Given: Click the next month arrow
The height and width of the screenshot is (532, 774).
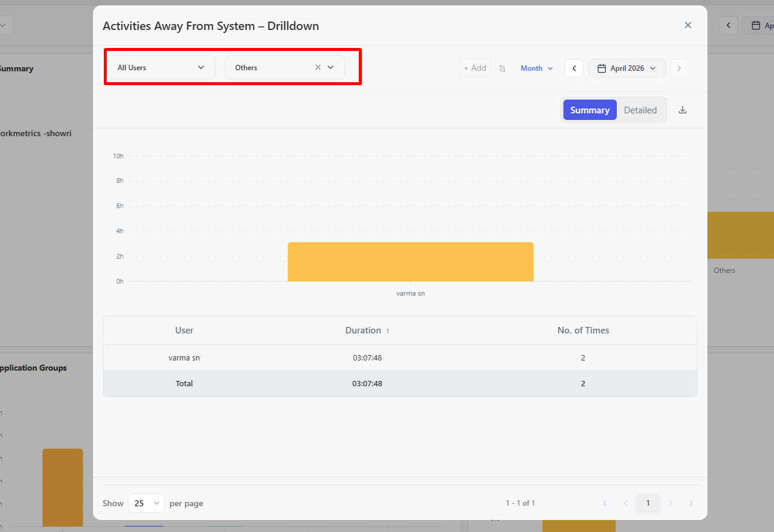Looking at the screenshot, I should 679,68.
